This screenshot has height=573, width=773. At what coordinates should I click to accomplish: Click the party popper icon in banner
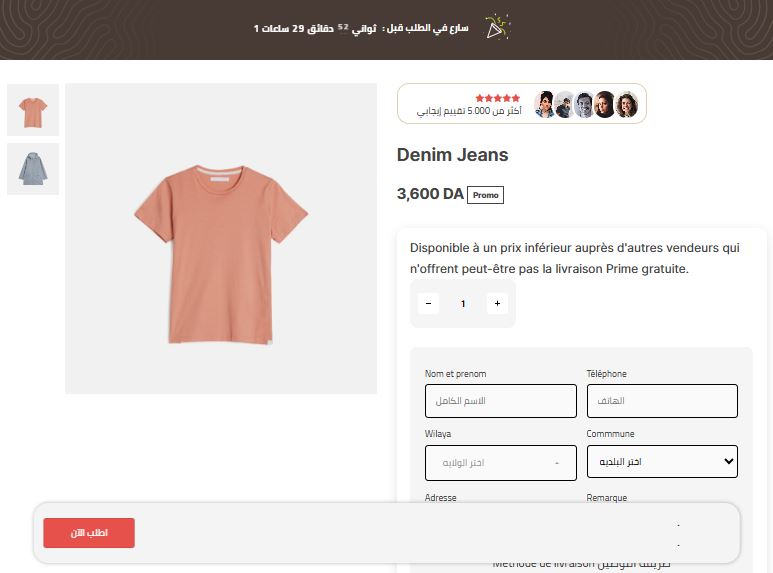click(497, 27)
